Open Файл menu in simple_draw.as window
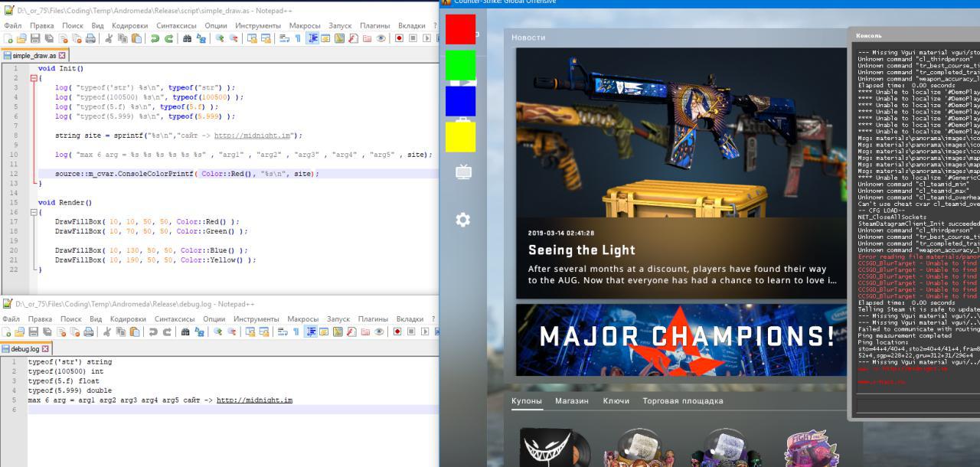 [x=12, y=25]
